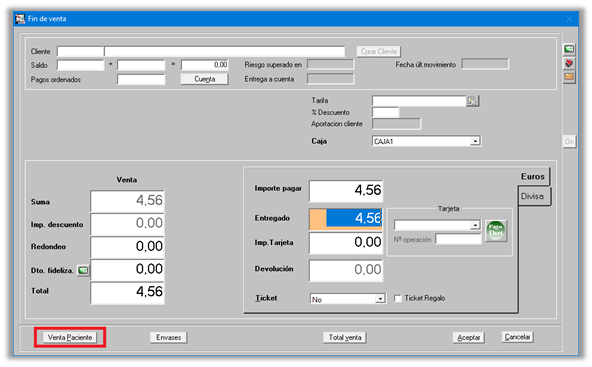Click the Redondeo amount field
This screenshot has height=367, width=592.
[127, 247]
